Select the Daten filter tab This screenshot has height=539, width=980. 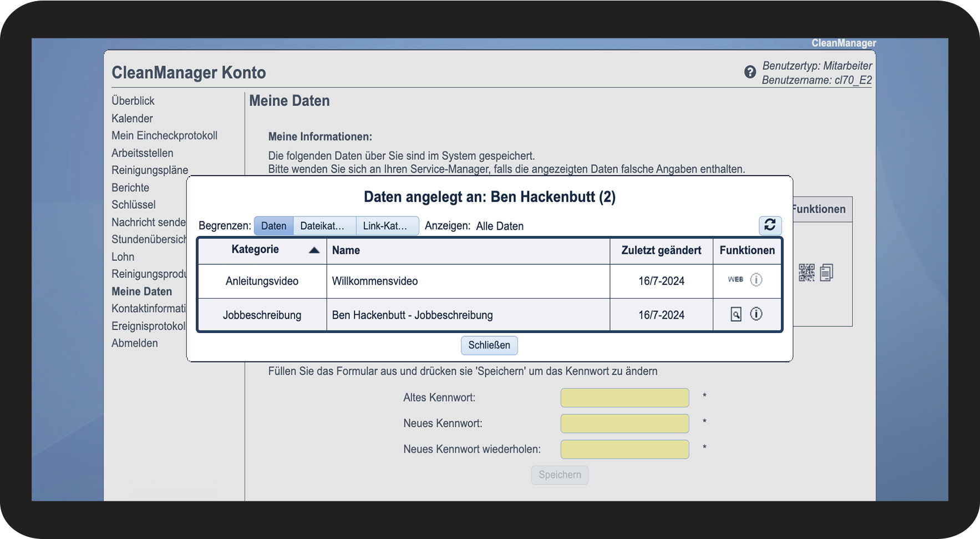pyautogui.click(x=273, y=226)
